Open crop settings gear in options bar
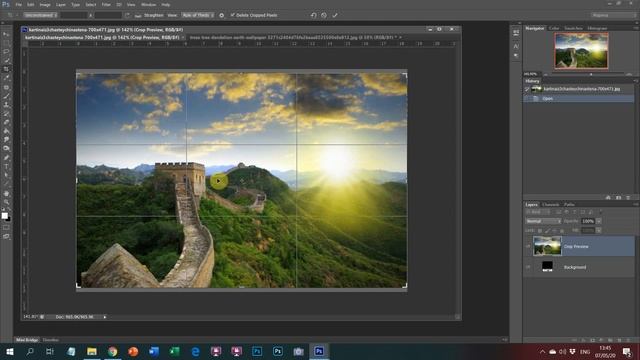 (x=222, y=15)
